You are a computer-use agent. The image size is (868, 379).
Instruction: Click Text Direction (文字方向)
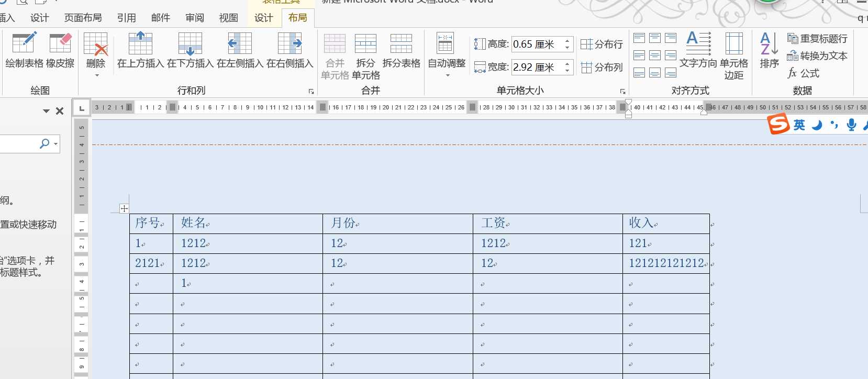[698, 50]
